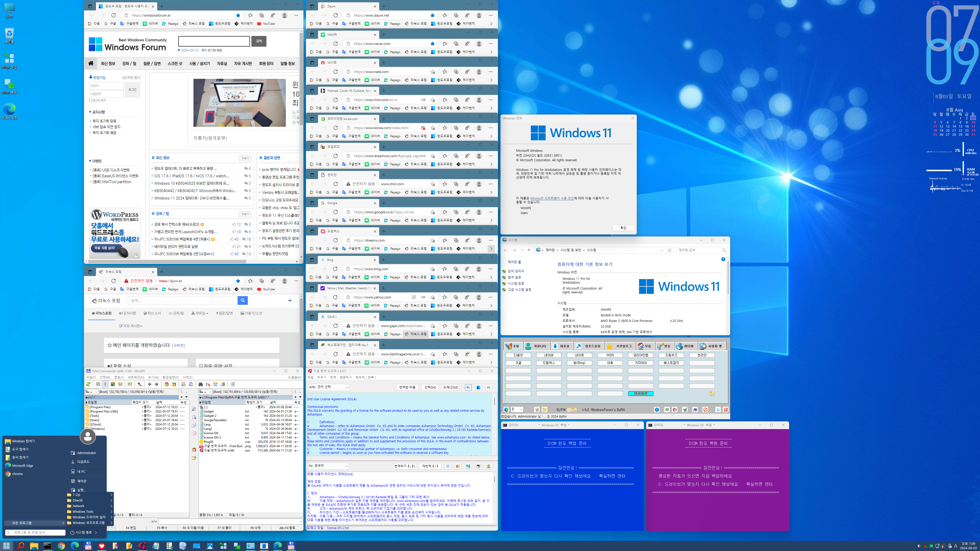Expand bookmarks overflow chevron in dreamx.com window
Viewport: 980px width, 551px height.
click(491, 248)
